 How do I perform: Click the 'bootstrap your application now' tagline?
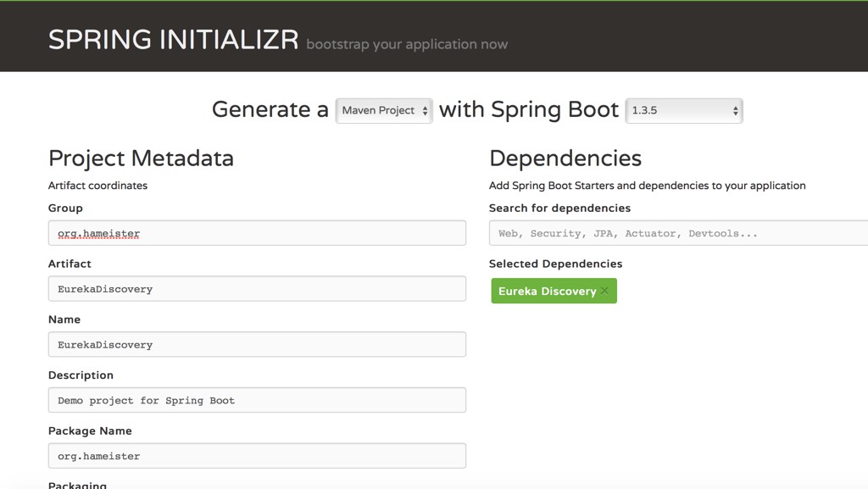coord(407,44)
